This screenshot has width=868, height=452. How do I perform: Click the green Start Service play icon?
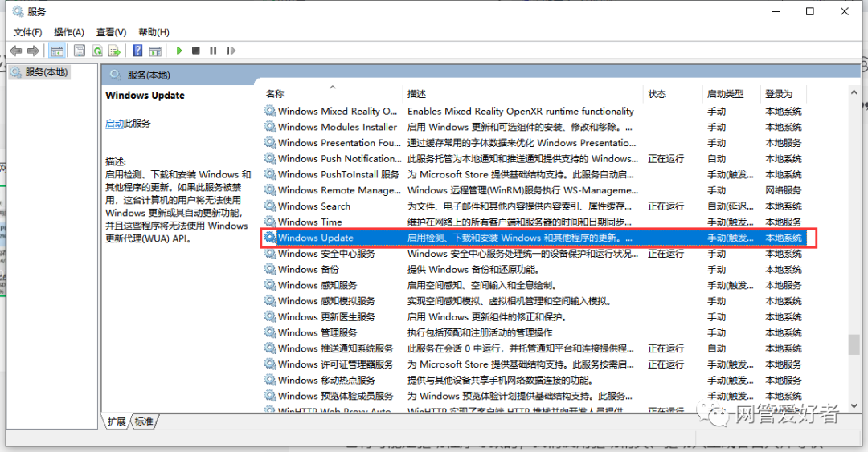[x=178, y=51]
